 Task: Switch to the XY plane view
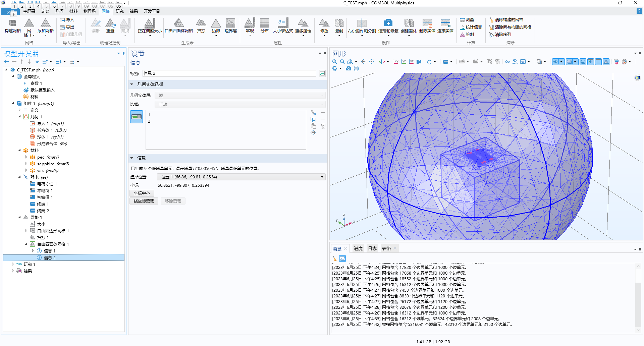(396, 62)
